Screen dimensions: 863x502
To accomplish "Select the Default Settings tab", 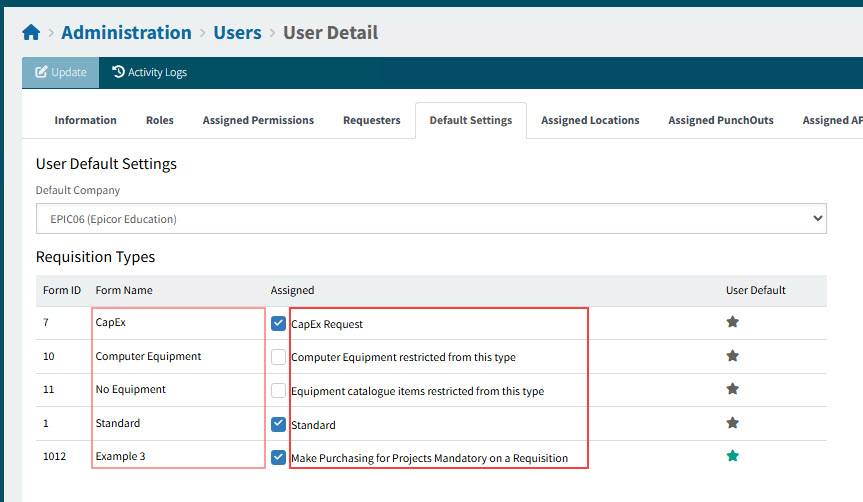I will click(x=471, y=120).
